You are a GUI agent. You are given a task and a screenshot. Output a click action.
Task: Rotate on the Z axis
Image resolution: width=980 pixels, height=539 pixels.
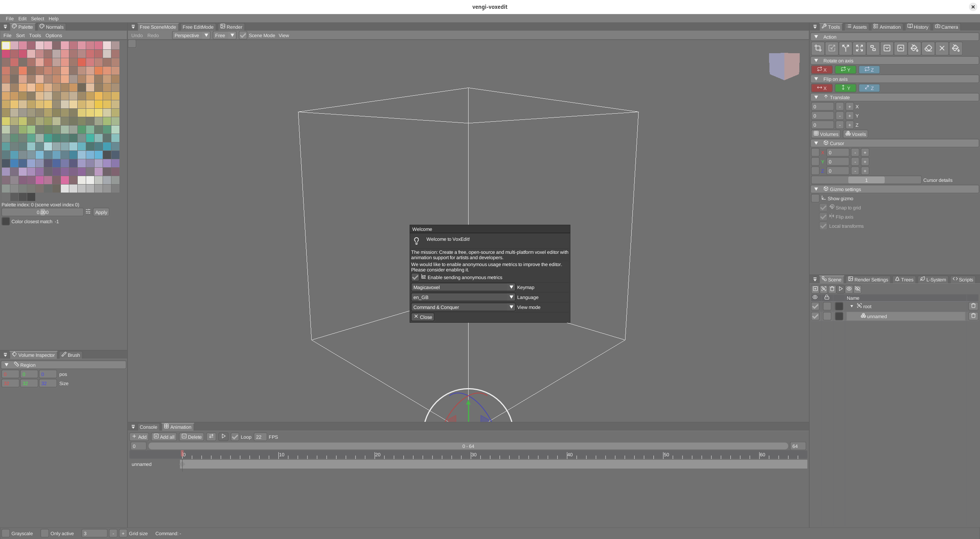pyautogui.click(x=869, y=70)
